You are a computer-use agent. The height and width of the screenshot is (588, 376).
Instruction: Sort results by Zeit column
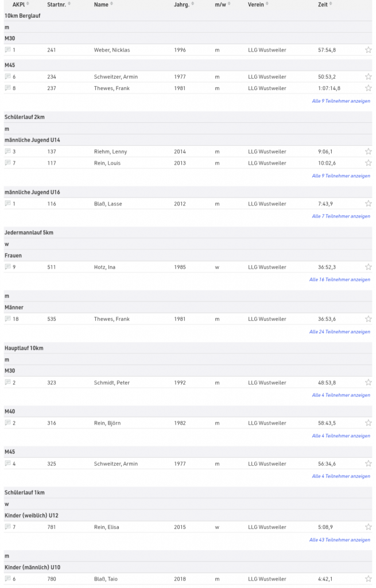point(324,5)
